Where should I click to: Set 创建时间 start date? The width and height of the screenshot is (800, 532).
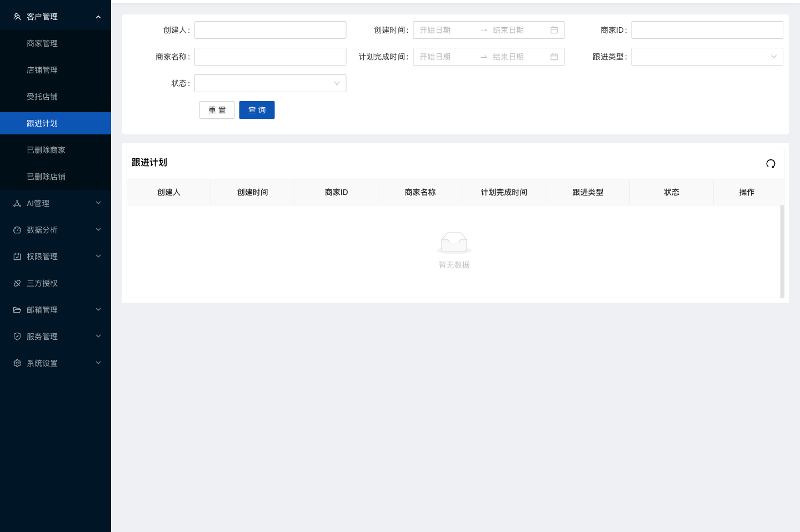[x=447, y=30]
